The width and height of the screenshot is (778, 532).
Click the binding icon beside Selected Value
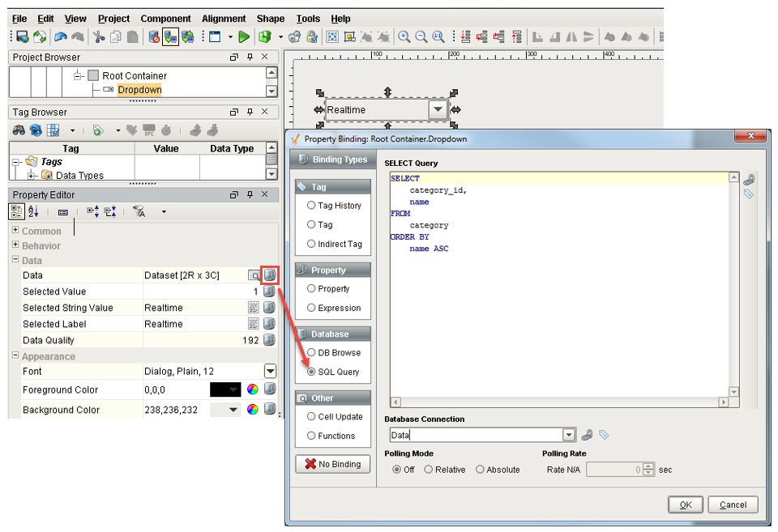coord(268,292)
